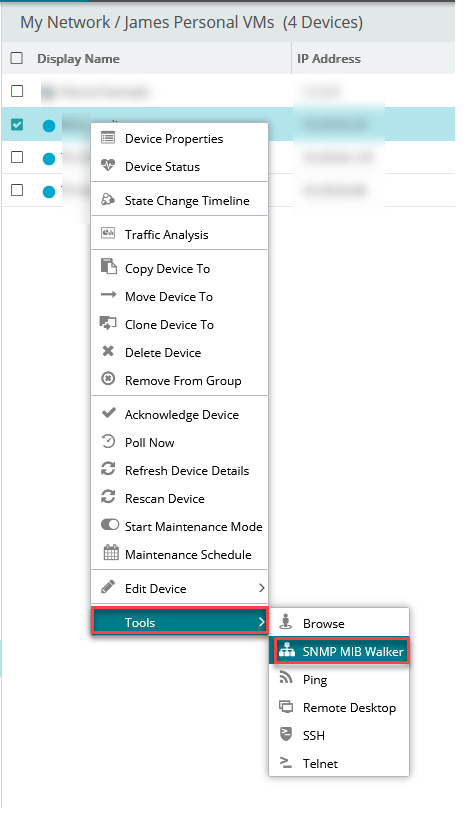Click the Remove From Group circle icon
Viewport: 465px width, 818px height.
coord(108,379)
